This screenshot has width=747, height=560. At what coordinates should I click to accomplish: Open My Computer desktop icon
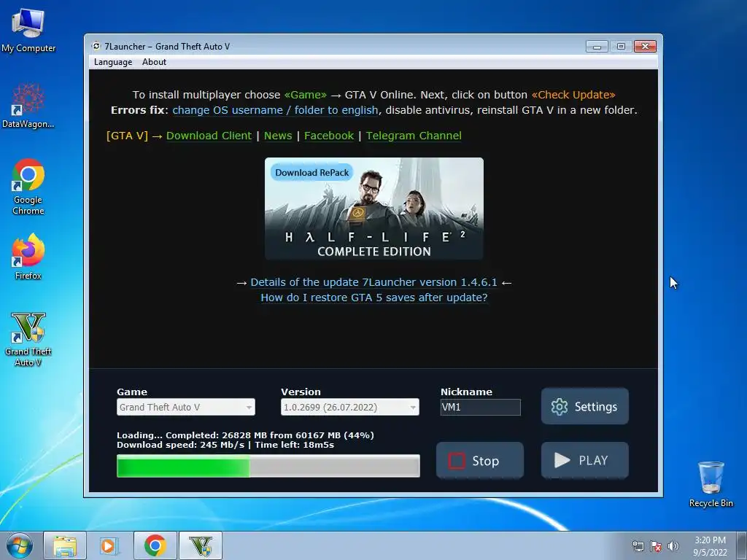pyautogui.click(x=28, y=29)
